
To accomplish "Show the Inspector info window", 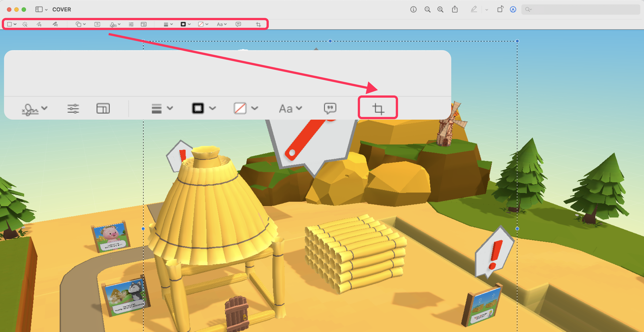I will click(x=413, y=9).
